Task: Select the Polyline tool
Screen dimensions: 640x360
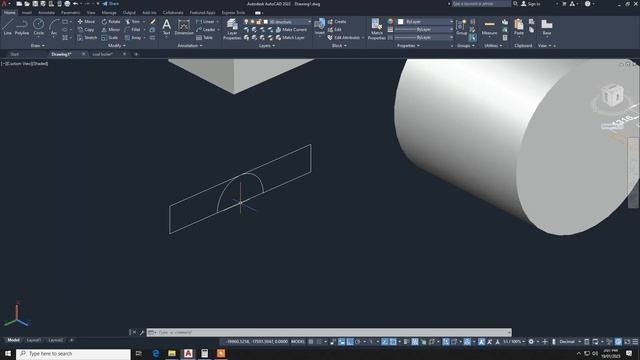Action: point(22,27)
